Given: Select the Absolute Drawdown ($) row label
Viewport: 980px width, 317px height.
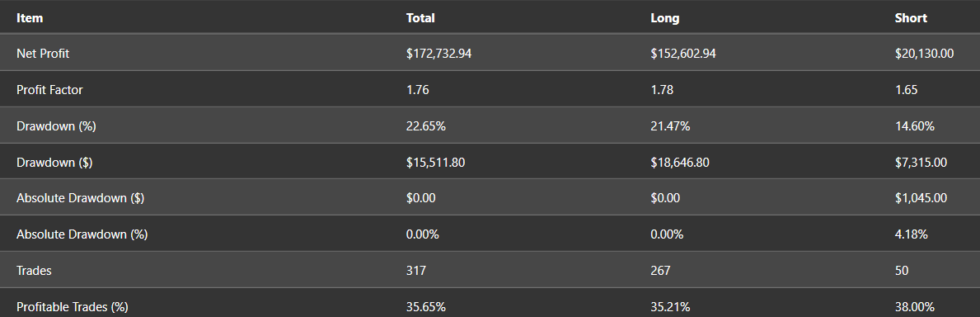Looking at the screenshot, I should (80, 199).
